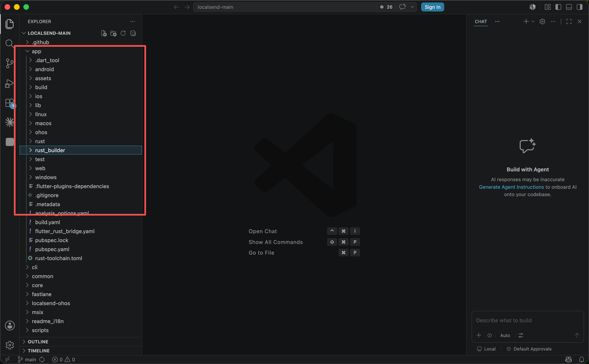Open Explorer views and more actions
This screenshot has height=364, width=589.
point(132,21)
